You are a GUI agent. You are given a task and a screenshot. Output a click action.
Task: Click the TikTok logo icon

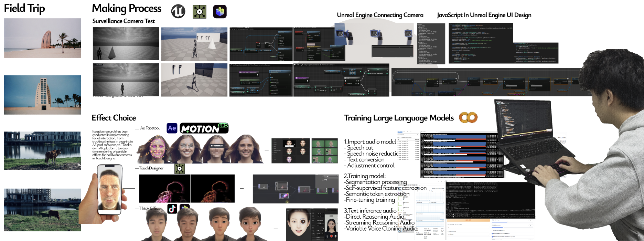pyautogui.click(x=172, y=208)
